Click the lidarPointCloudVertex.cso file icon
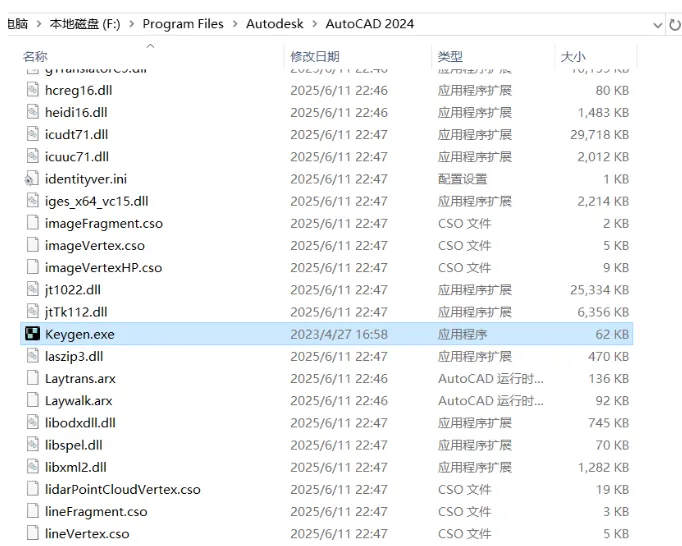The width and height of the screenshot is (682, 546). click(x=33, y=489)
